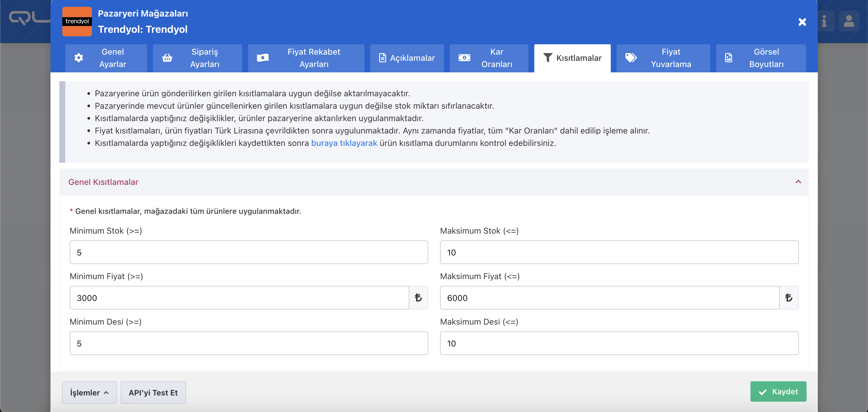Save changes with the Kaydet button

778,391
